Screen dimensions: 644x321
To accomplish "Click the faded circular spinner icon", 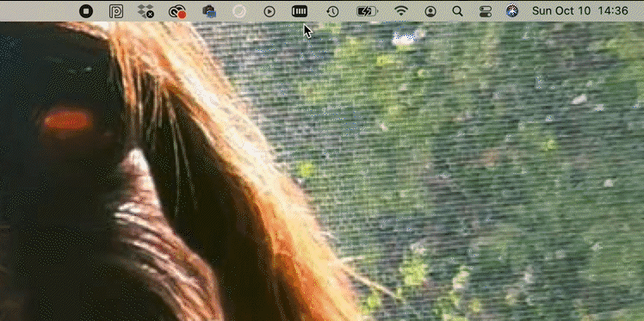I will (x=239, y=11).
